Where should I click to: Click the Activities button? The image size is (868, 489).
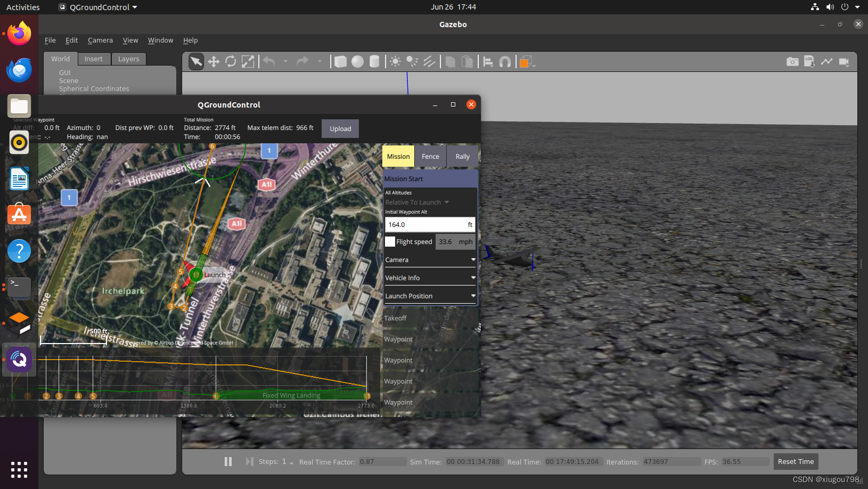pos(23,7)
